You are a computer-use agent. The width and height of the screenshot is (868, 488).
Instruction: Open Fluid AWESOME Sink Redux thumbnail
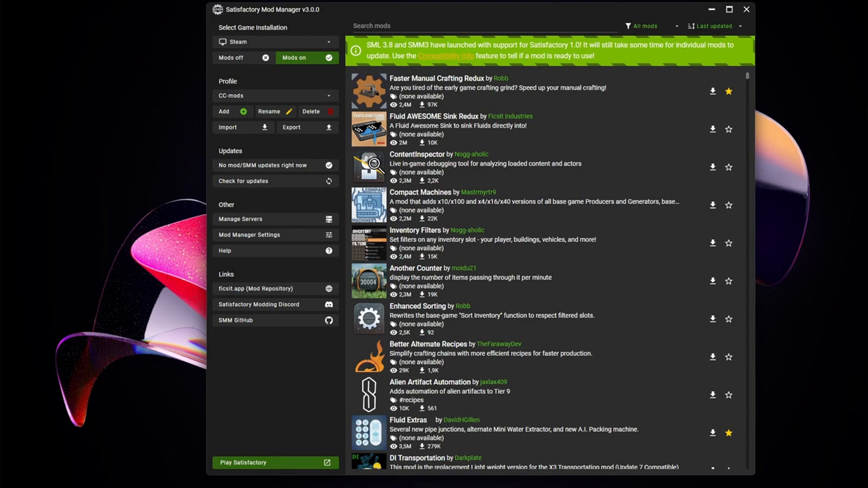click(x=369, y=129)
